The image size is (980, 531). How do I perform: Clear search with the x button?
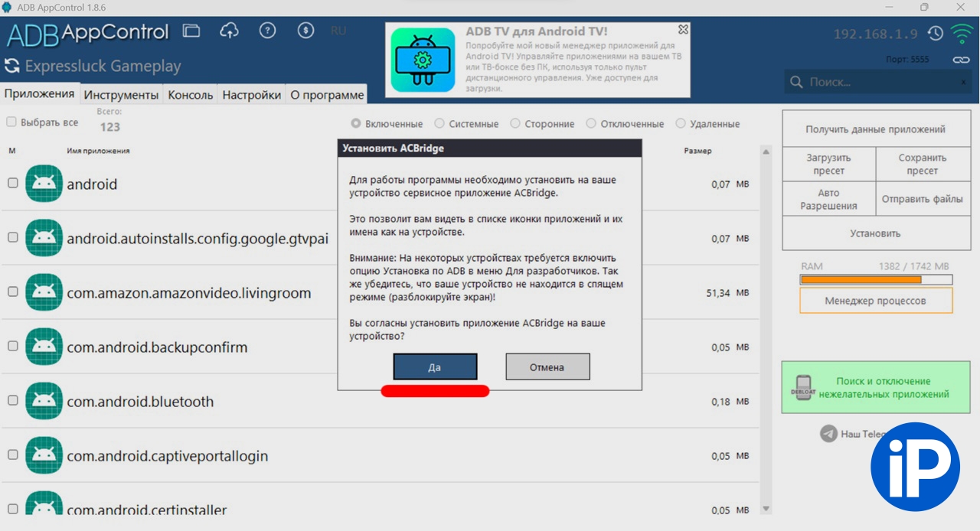(x=963, y=82)
